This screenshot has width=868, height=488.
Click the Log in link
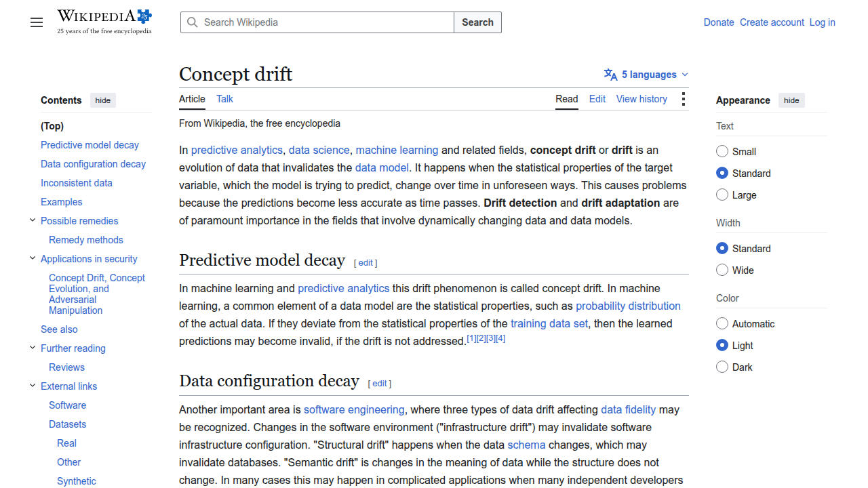822,22
